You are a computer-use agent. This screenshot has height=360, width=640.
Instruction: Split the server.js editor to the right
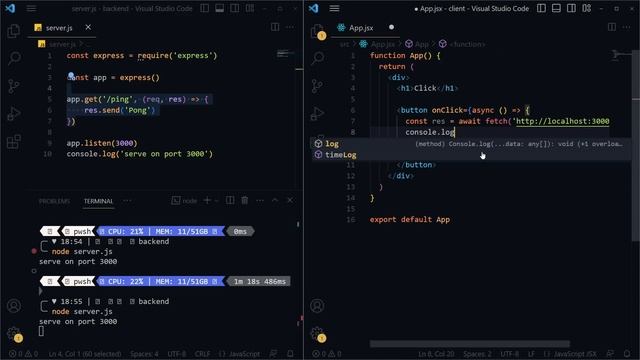pyautogui.click(x=275, y=27)
